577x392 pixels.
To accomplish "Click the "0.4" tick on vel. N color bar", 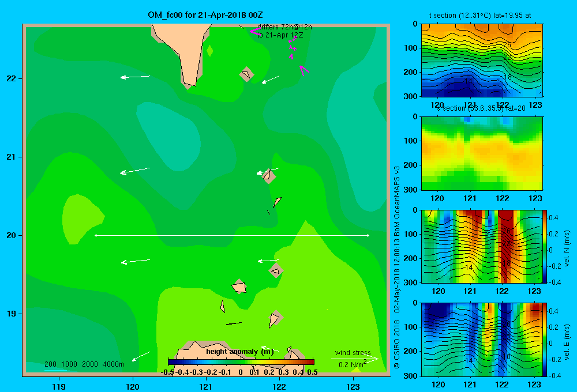I will pos(553,218).
